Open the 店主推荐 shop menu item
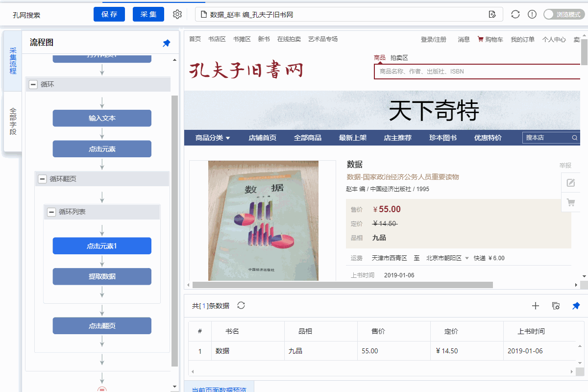588x392 pixels. 398,138
